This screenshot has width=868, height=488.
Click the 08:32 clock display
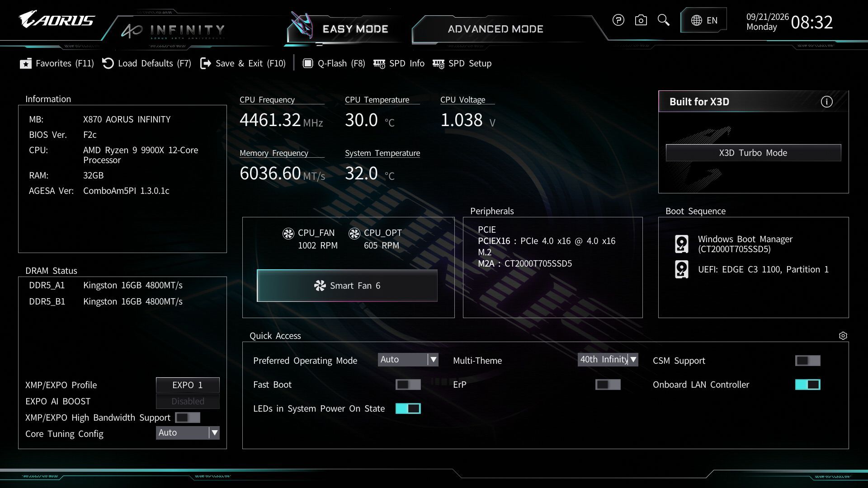tap(812, 22)
